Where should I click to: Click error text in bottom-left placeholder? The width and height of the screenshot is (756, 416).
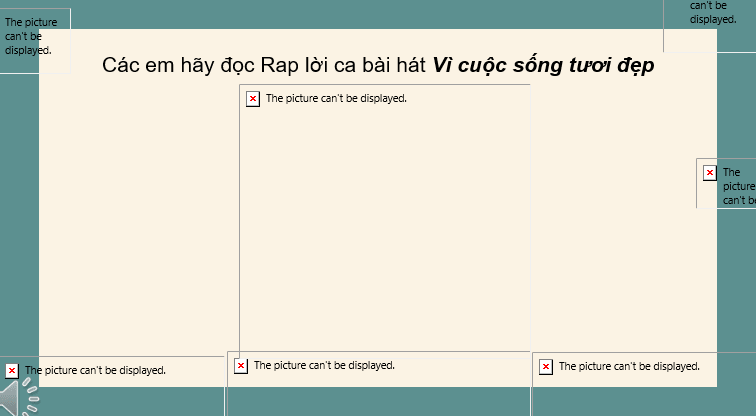95,370
